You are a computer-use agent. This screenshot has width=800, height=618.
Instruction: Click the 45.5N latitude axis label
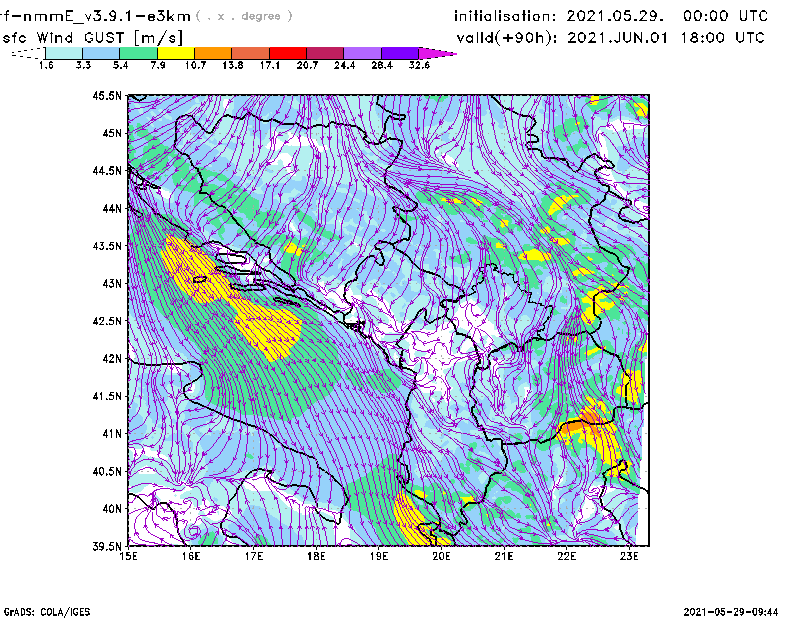click(107, 95)
